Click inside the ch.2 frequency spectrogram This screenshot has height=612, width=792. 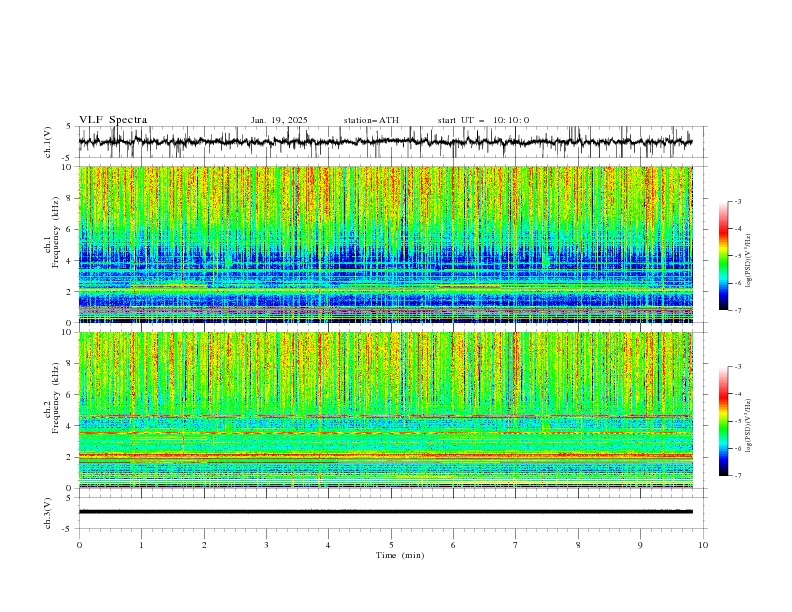tap(385, 410)
